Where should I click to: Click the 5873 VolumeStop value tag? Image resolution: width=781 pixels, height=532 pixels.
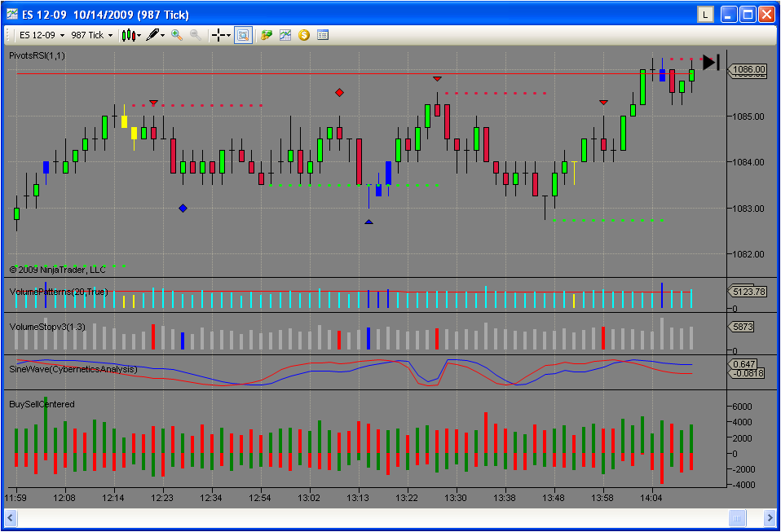(x=742, y=327)
